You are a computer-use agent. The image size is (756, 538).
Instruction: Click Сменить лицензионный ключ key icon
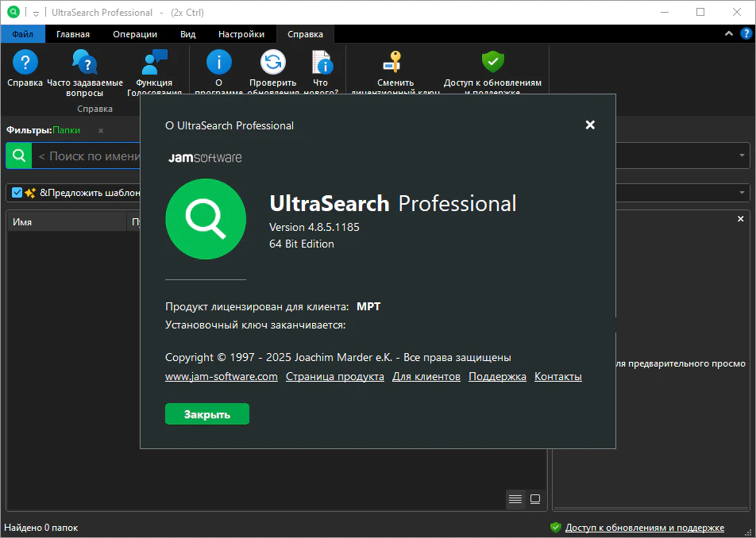point(395,62)
